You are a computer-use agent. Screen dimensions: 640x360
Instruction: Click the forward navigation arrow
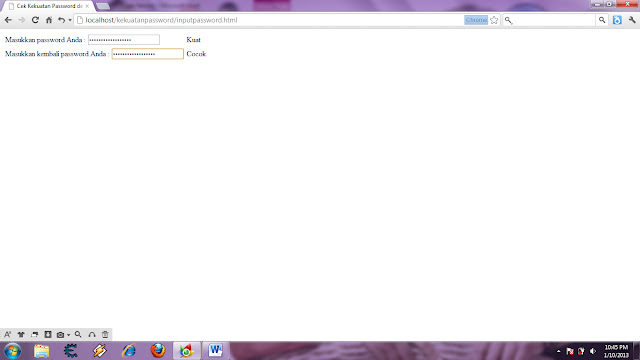tap(22, 20)
